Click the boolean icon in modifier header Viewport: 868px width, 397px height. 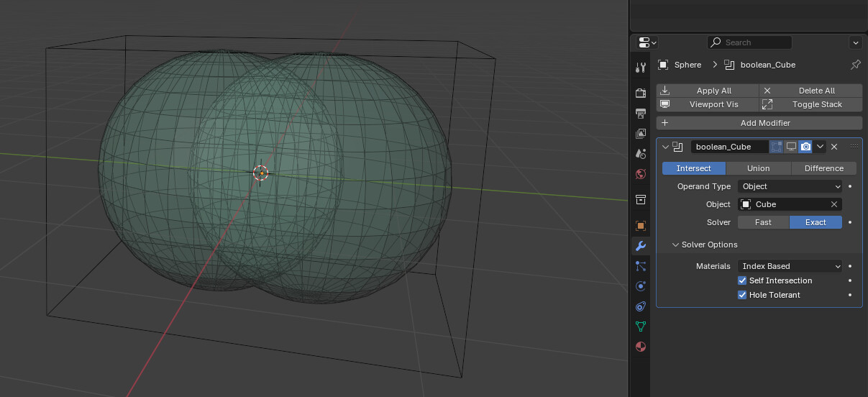(678, 147)
